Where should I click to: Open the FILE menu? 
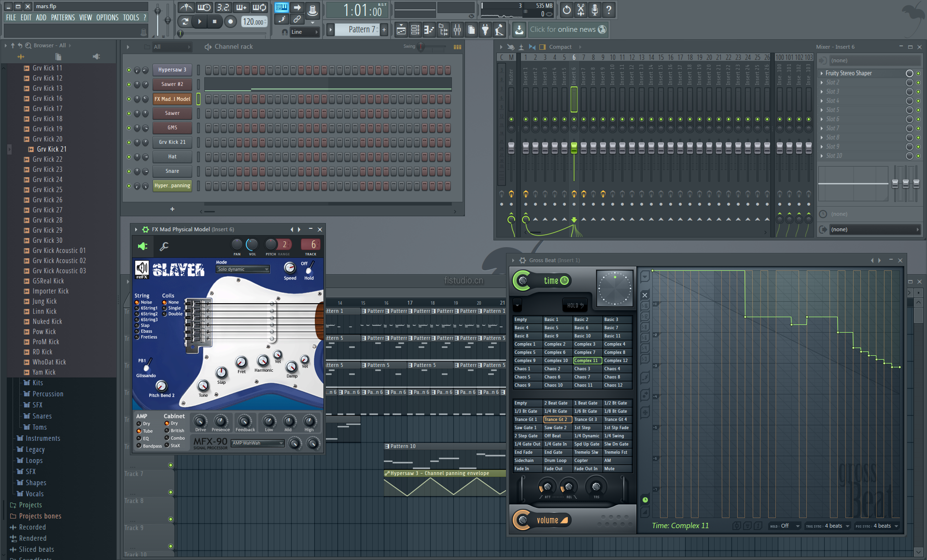pyautogui.click(x=11, y=17)
